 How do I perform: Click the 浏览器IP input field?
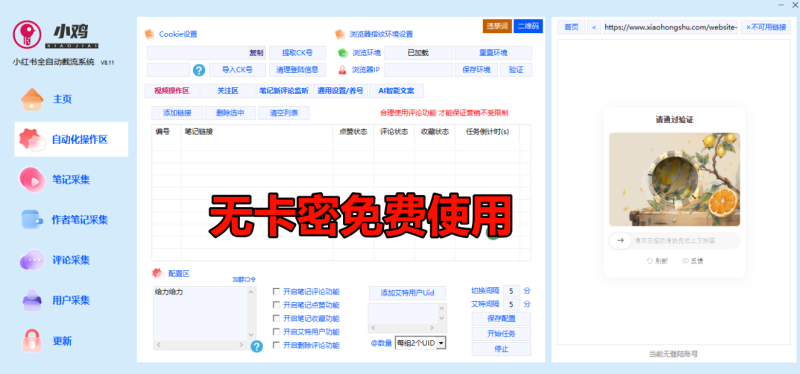tap(418, 70)
